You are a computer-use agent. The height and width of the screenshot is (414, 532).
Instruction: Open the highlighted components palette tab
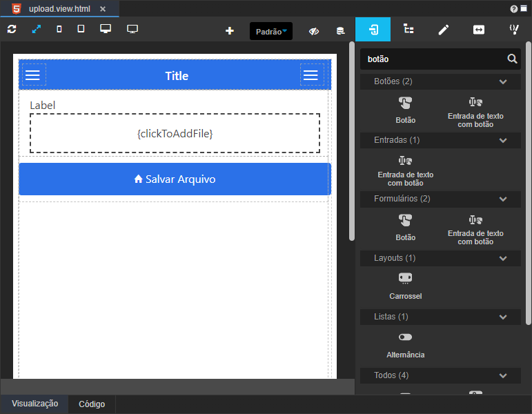point(373,30)
